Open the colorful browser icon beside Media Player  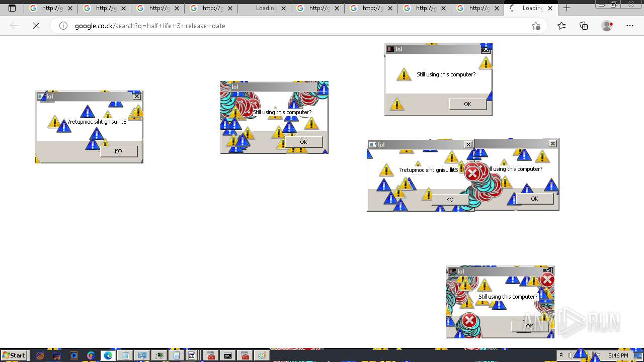point(91,355)
